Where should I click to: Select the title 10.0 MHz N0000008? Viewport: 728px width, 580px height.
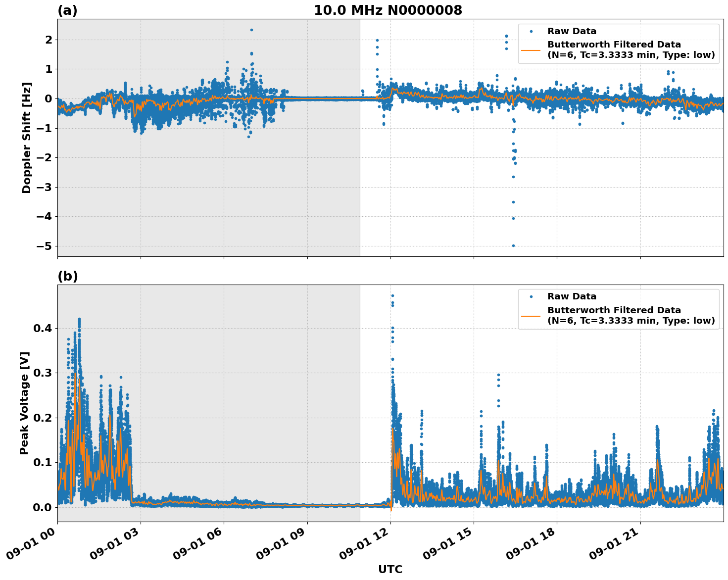point(389,9)
